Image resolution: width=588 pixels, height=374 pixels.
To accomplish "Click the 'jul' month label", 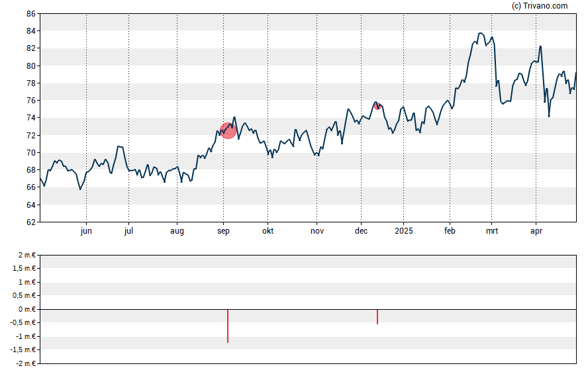I will 128,231.
